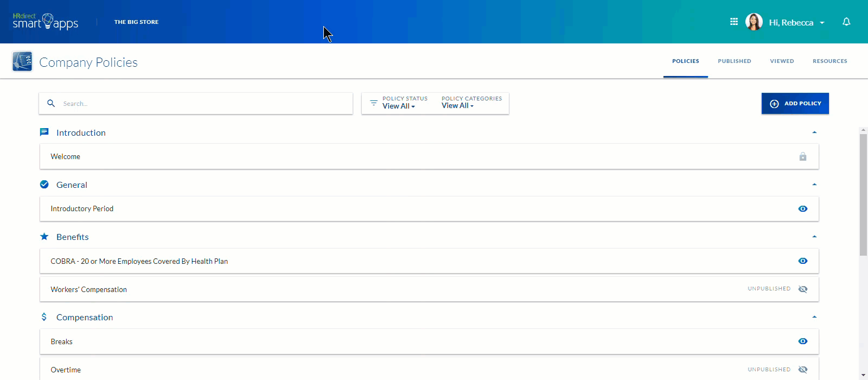This screenshot has height=380, width=868.
Task: Collapse the Benefits section
Action: [814, 237]
